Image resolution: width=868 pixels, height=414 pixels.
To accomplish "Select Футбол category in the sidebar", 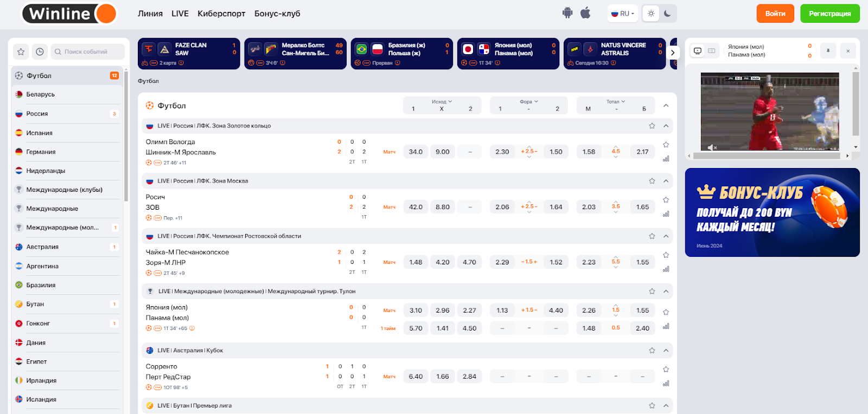I will click(x=66, y=75).
